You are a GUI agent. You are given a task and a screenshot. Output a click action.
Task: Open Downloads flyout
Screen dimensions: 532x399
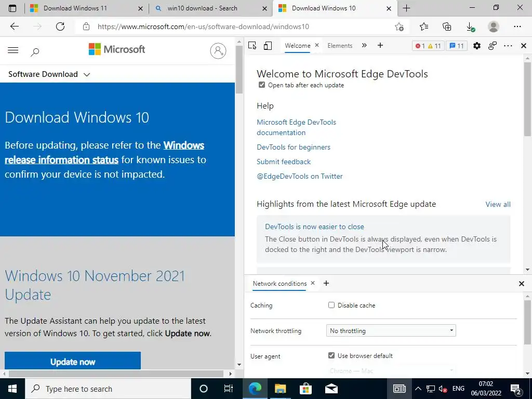[470, 27]
